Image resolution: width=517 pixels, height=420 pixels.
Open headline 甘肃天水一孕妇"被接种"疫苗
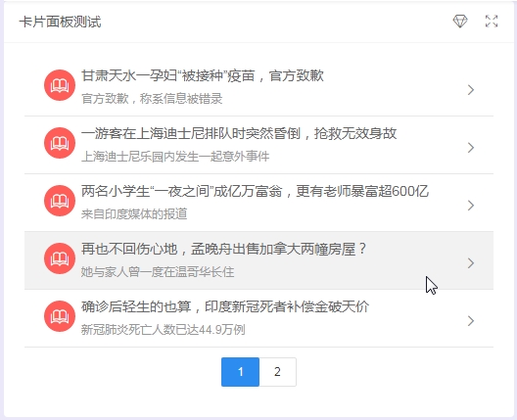[203, 75]
